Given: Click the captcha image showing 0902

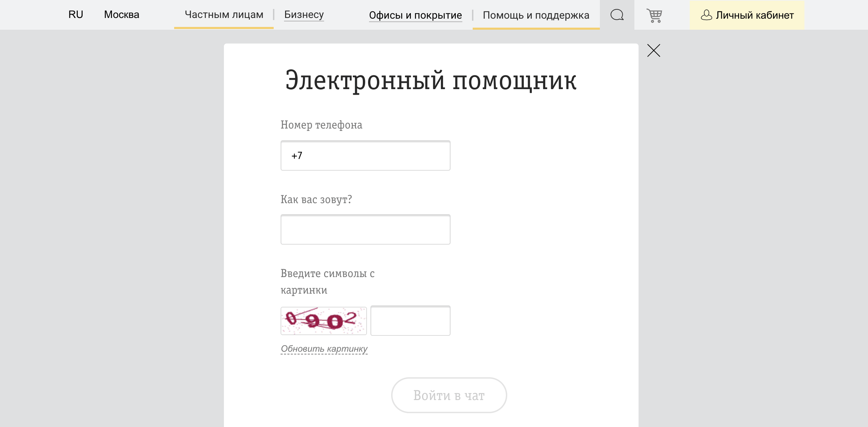Looking at the screenshot, I should pyautogui.click(x=323, y=321).
